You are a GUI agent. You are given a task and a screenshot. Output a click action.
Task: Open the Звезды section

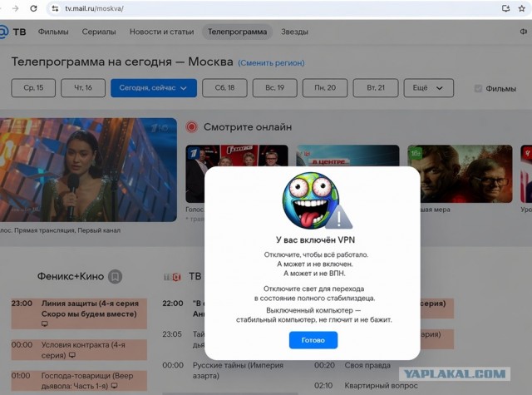tap(294, 32)
